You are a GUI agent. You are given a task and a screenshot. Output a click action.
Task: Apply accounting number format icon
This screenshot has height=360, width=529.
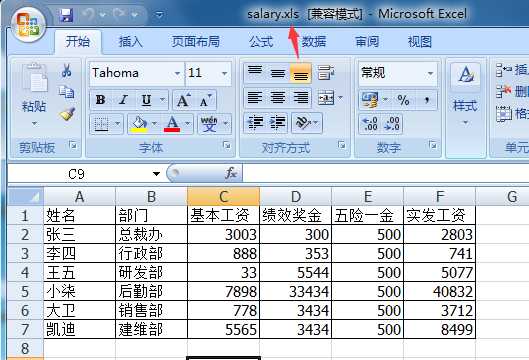tap(370, 100)
